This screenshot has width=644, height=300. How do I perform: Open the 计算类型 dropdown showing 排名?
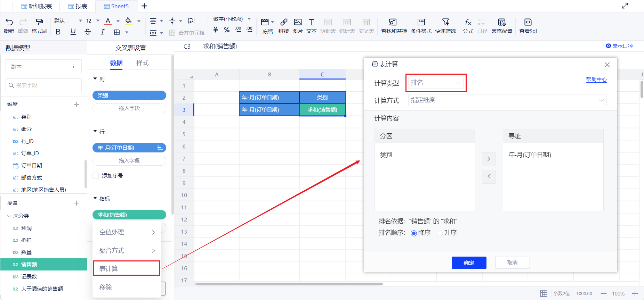pos(436,83)
